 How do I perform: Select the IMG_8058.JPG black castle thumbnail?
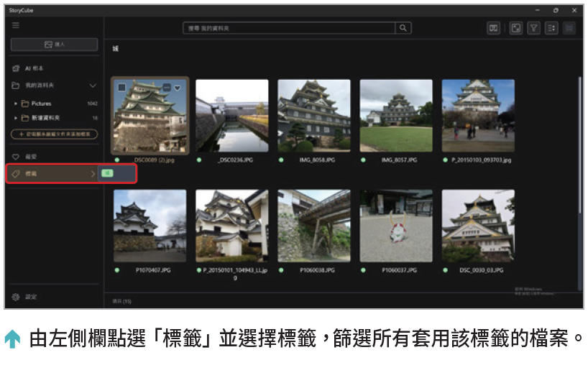pos(314,116)
